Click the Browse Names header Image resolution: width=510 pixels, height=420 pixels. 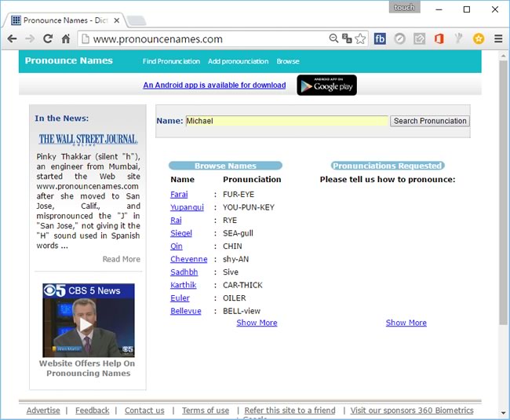(225, 166)
